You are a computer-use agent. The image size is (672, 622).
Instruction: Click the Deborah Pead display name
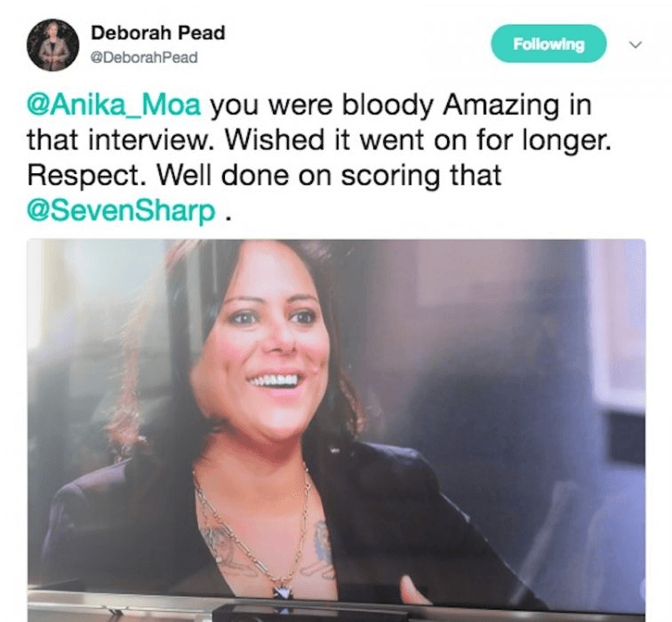point(157,33)
